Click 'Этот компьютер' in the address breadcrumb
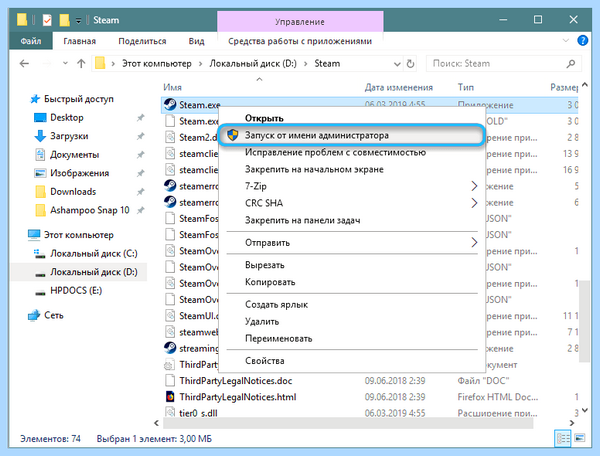The width and height of the screenshot is (600, 456). pos(157,64)
